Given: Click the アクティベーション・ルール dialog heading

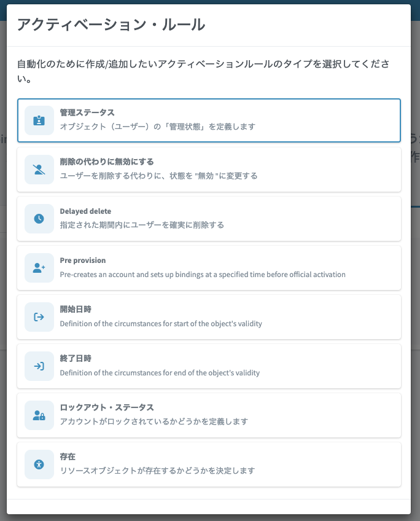Looking at the screenshot, I should click(x=111, y=25).
